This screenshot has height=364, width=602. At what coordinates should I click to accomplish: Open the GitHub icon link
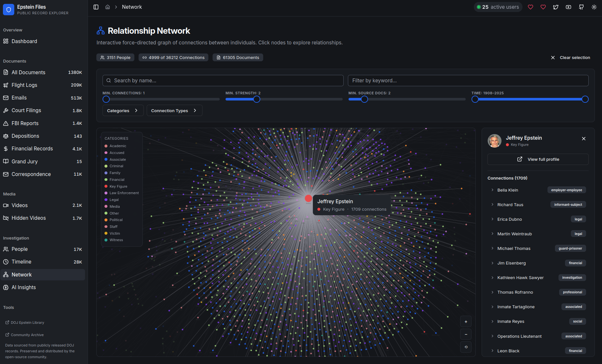click(x=581, y=7)
